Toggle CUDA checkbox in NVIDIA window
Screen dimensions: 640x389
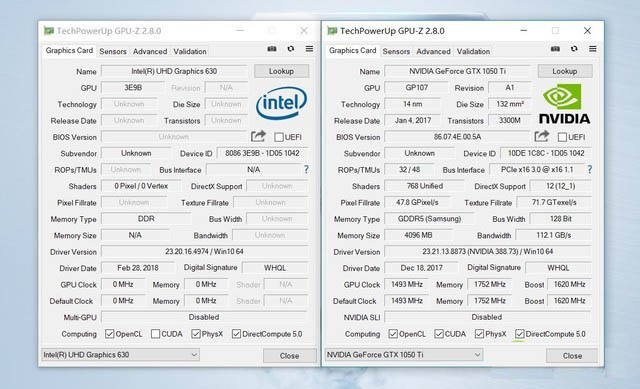[x=439, y=334]
